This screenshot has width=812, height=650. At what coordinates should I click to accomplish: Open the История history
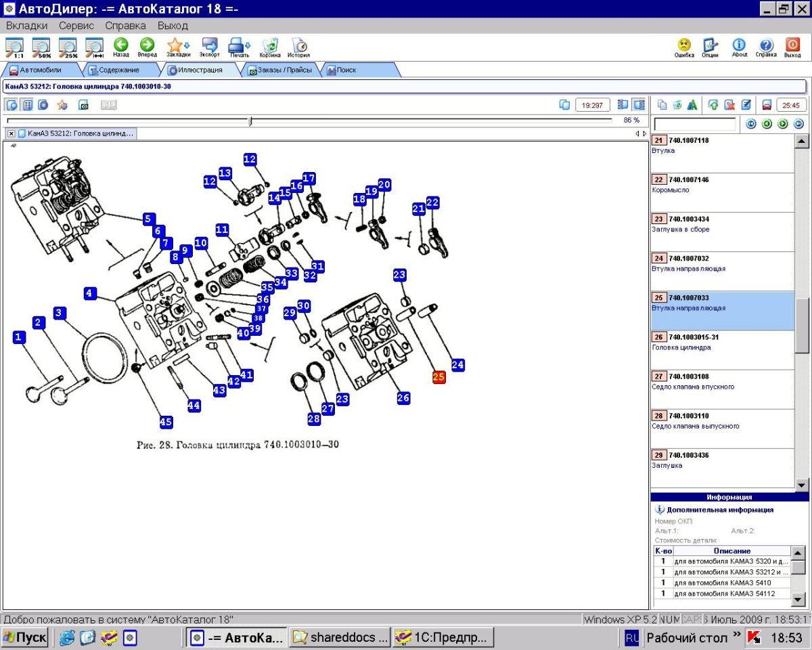click(x=298, y=47)
